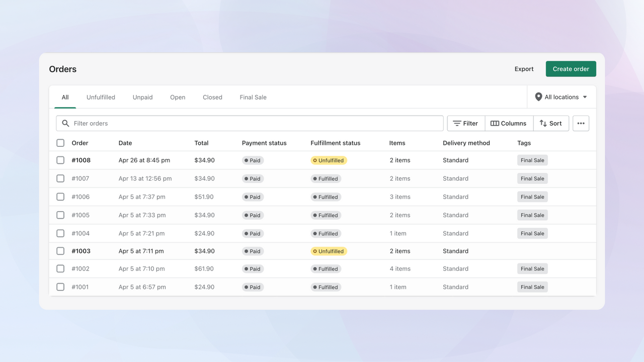Switch to the Unpaid tab

tap(142, 97)
